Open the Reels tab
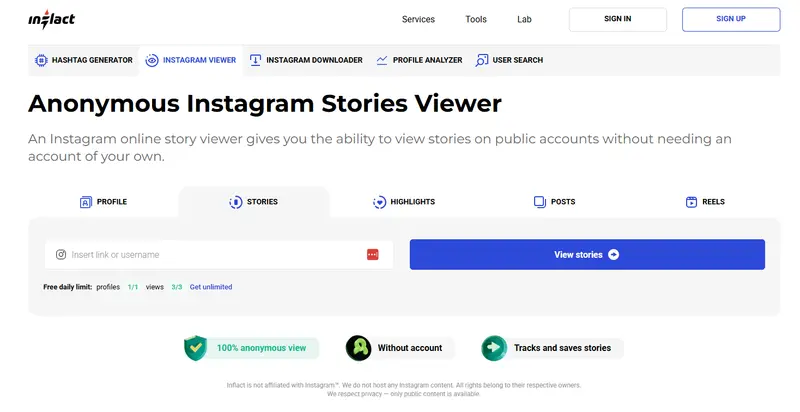 [705, 202]
